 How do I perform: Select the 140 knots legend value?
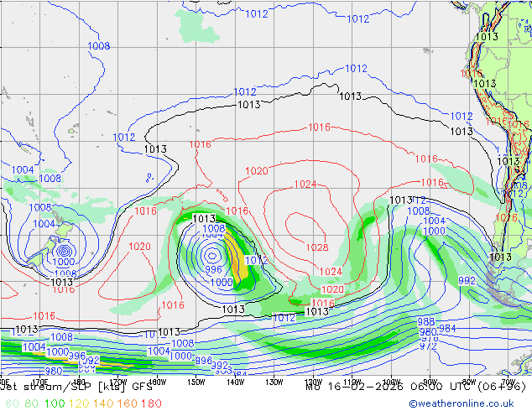pos(103,403)
